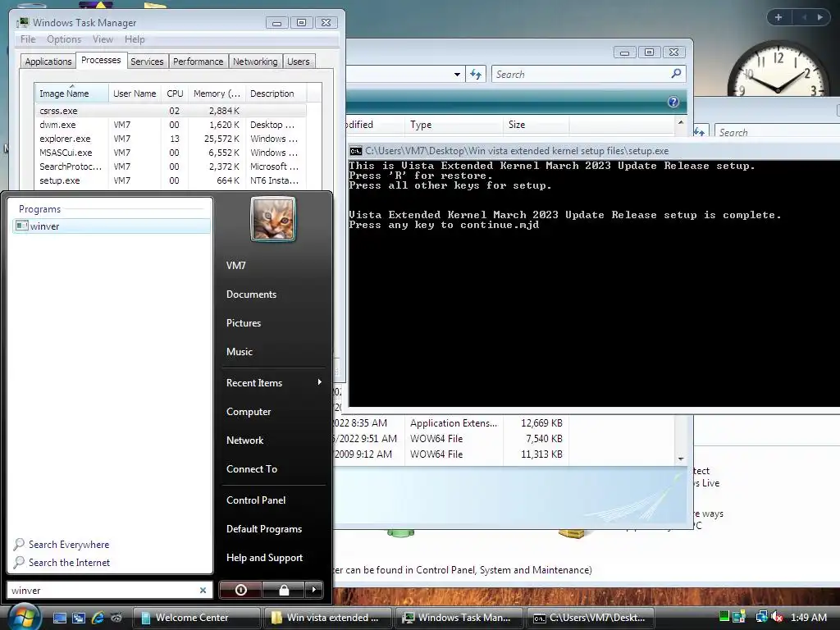Open Network from Start menu
Image resolution: width=840 pixels, height=630 pixels.
click(244, 441)
